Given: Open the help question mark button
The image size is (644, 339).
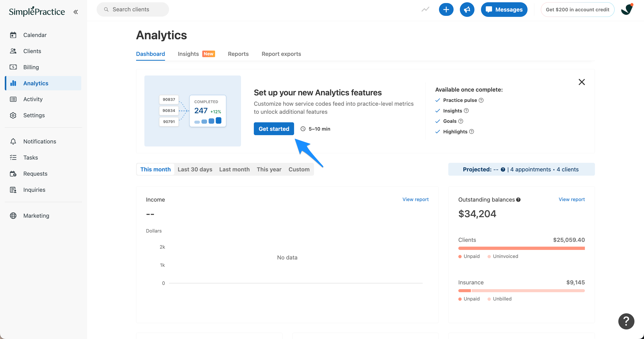Looking at the screenshot, I should (626, 321).
